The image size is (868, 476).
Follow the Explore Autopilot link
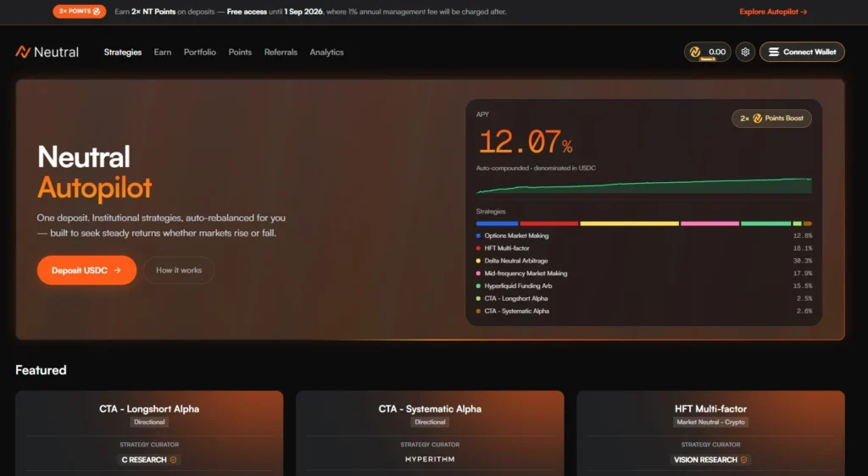point(773,12)
